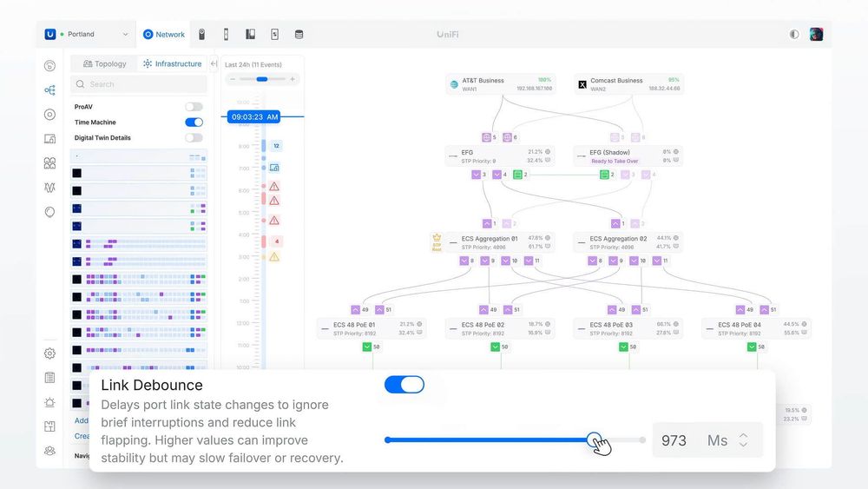Enable the Digital Twin Details toggle
This screenshot has width=868, height=489.
[x=194, y=138]
